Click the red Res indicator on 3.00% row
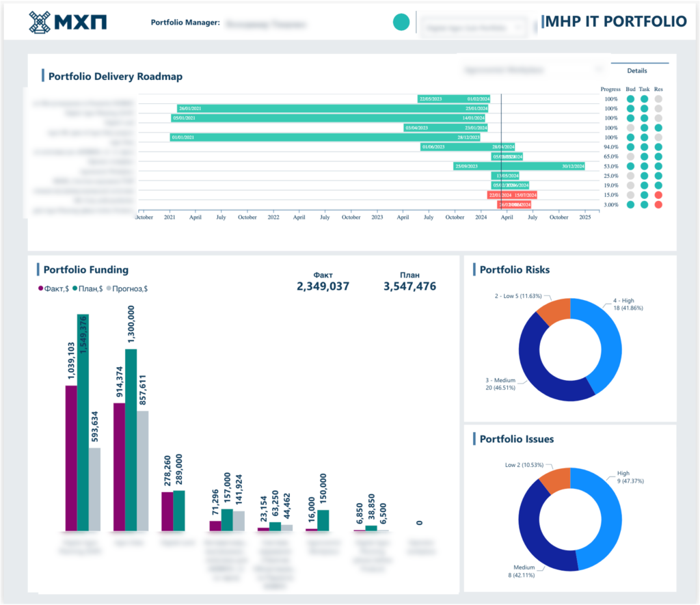 pos(658,204)
